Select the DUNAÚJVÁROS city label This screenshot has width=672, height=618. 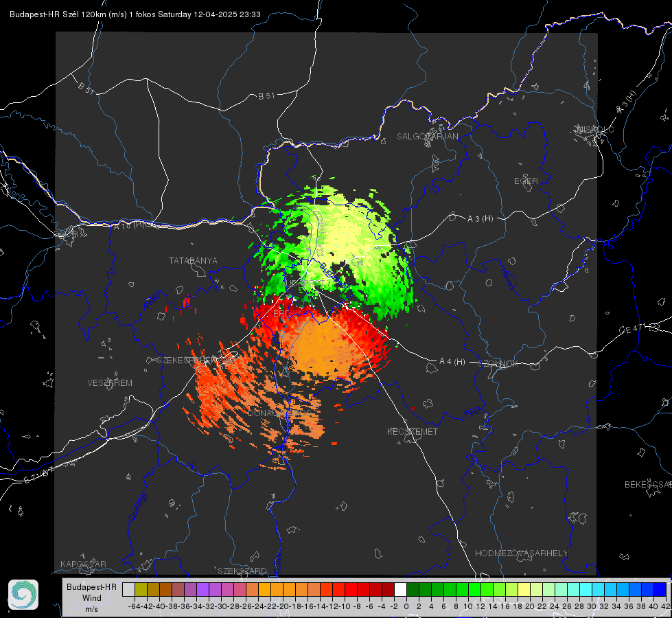pyautogui.click(x=280, y=413)
